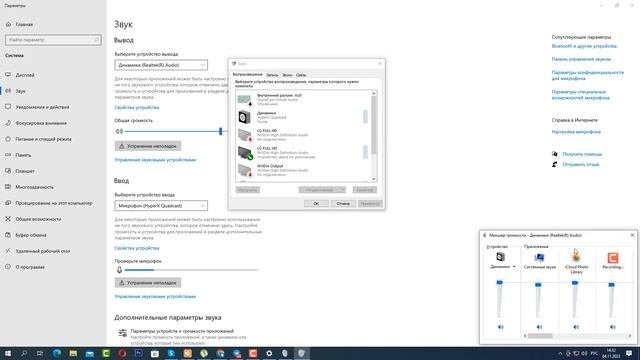This screenshot has height=360, width=640.
Task: Open taskbar search
Action: point(24,353)
